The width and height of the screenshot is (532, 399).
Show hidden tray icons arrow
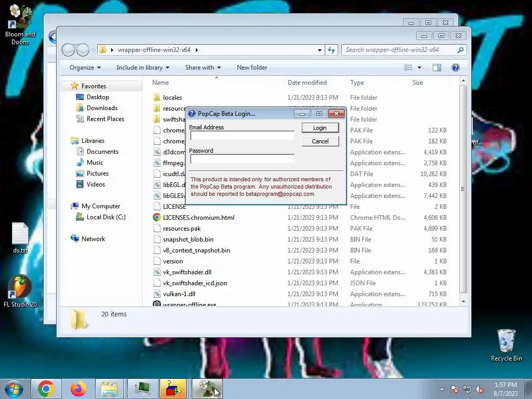click(442, 389)
